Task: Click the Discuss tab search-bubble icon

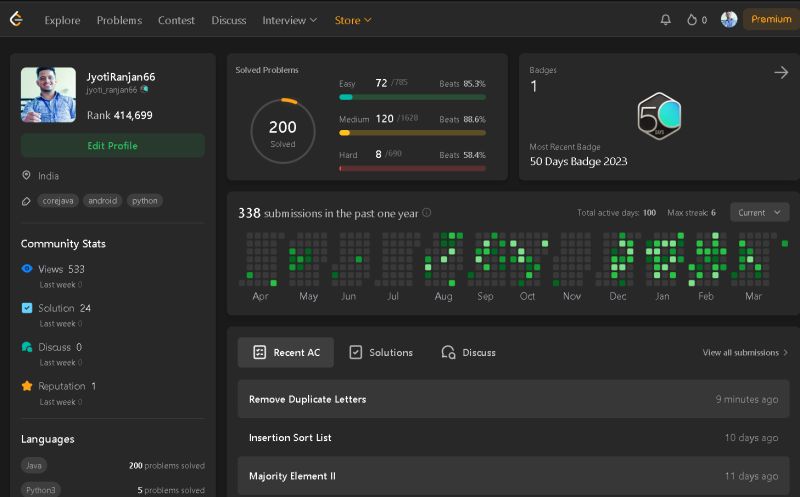Action: point(448,352)
